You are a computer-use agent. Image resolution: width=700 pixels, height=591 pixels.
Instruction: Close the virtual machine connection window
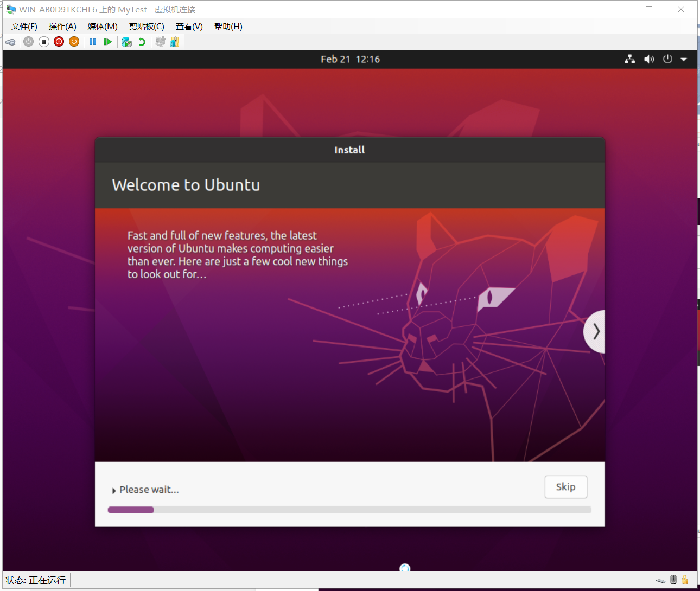coord(681,9)
